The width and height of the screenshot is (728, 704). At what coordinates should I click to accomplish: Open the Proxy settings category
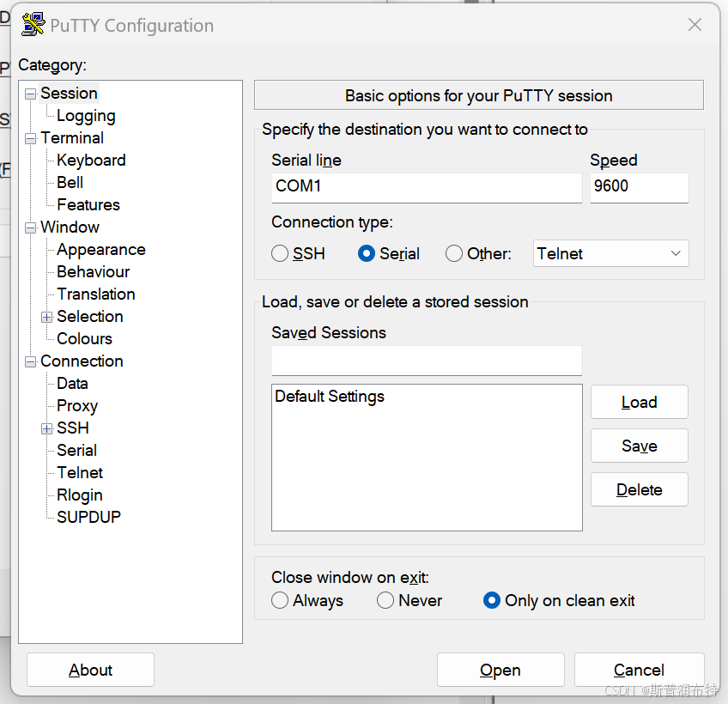click(x=77, y=405)
